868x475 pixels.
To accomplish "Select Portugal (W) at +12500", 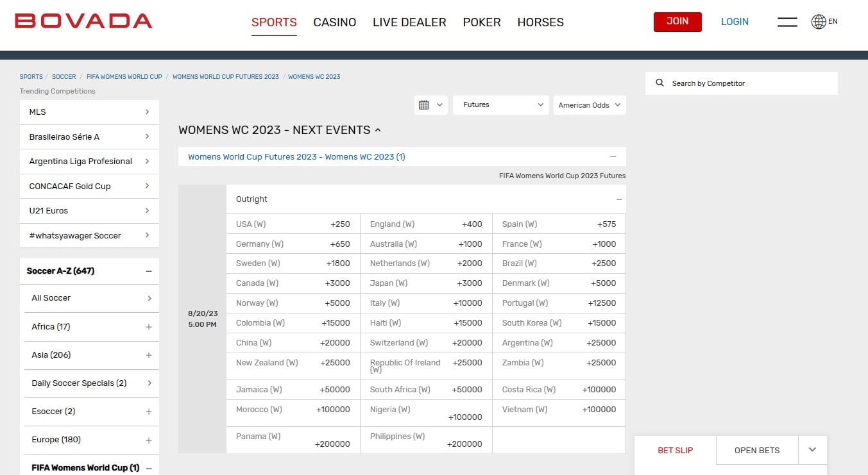I will coord(559,303).
